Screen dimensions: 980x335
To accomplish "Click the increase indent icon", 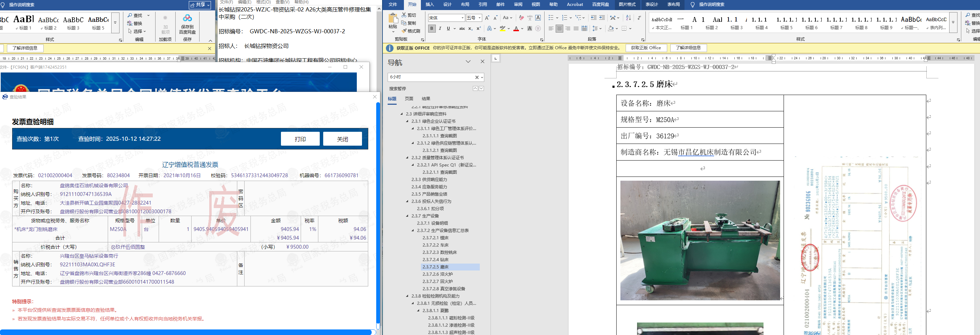I will pos(602,18).
